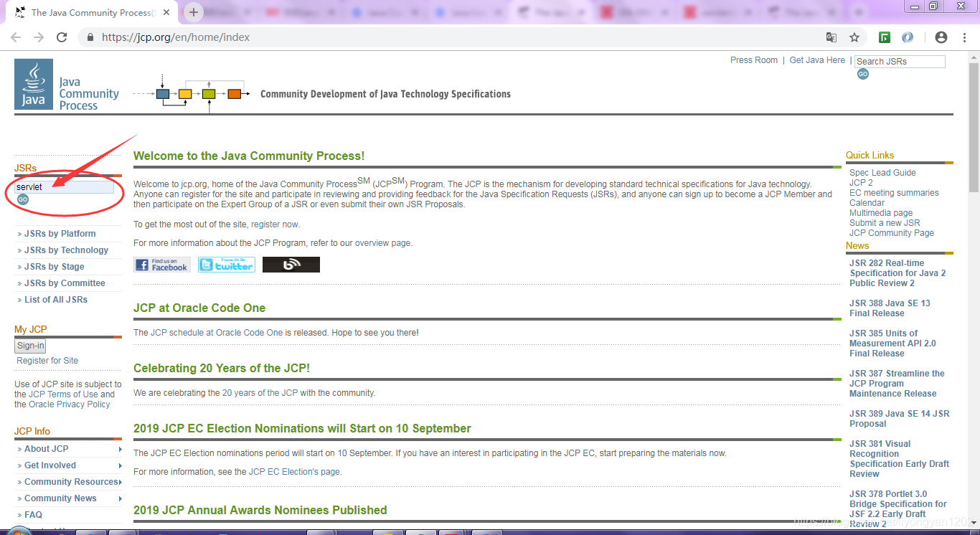The image size is (980, 535).
Task: Open Register for Site link
Action: tap(47, 361)
